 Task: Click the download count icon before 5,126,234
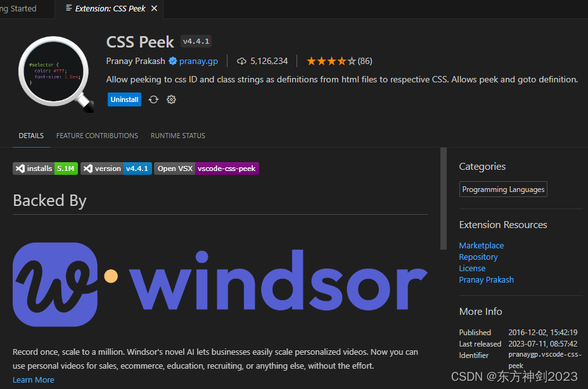(x=241, y=61)
